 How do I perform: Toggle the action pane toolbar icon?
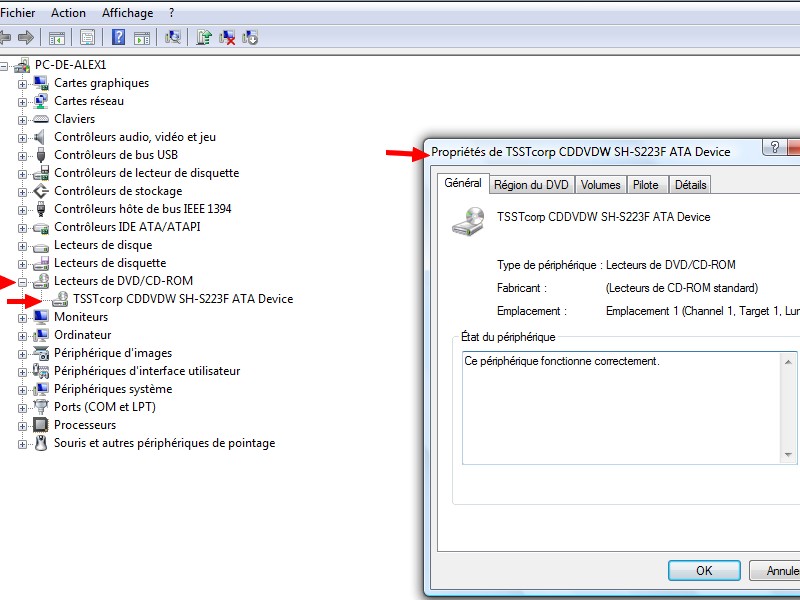[142, 38]
